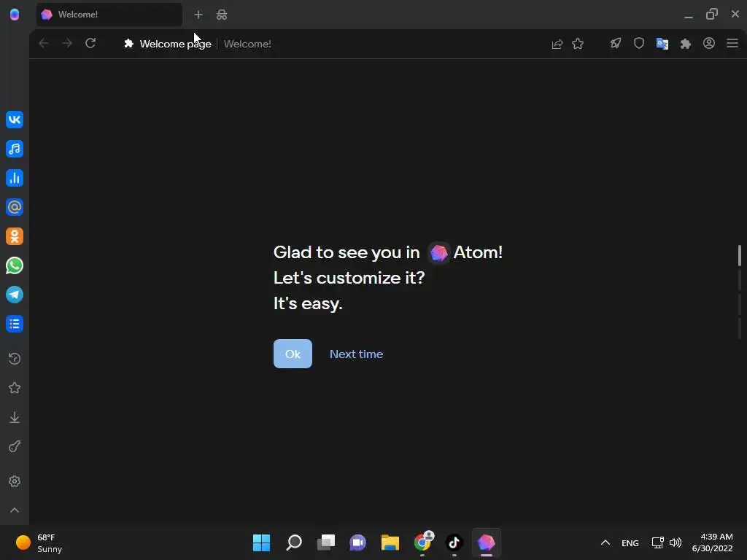Click the address bar showing Welcome page
The image size is (747, 560).
coord(329,44)
